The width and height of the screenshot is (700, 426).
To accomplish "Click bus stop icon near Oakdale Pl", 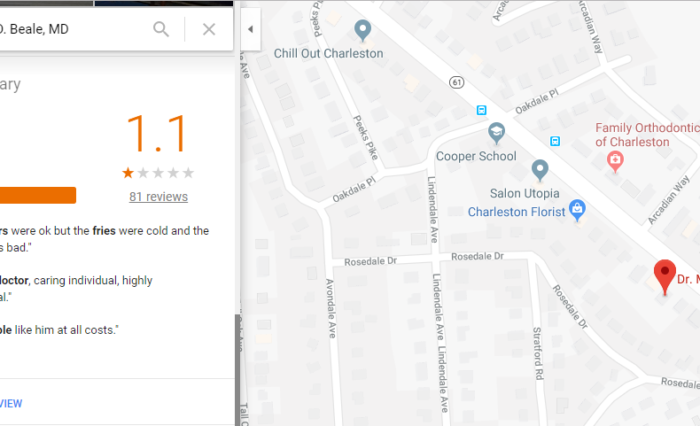I will (x=481, y=110).
